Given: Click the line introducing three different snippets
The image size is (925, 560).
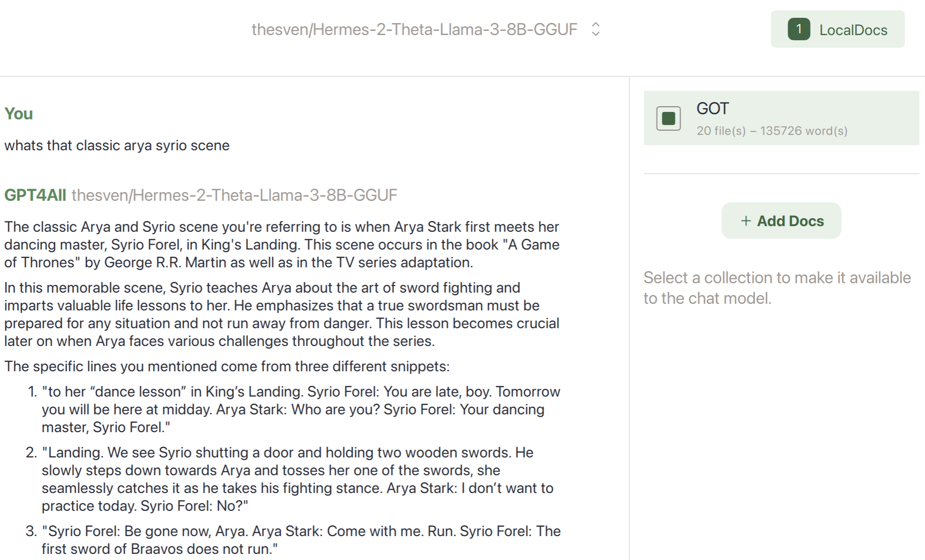Looking at the screenshot, I should [227, 366].
